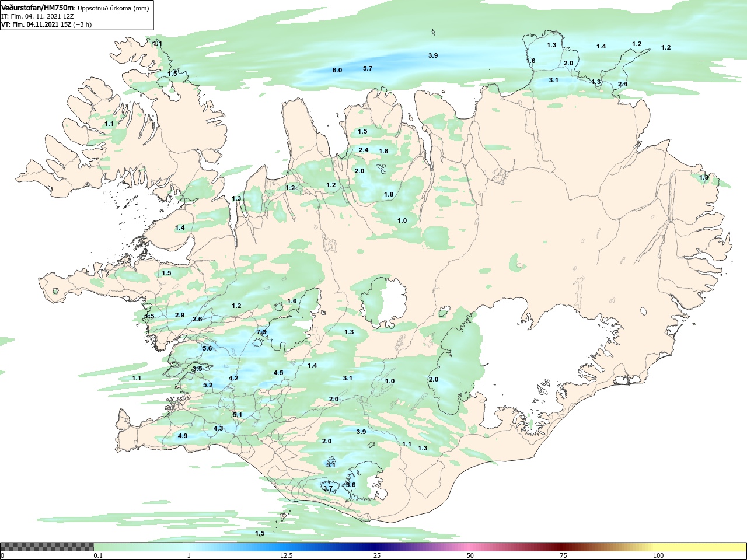The width and height of the screenshot is (747, 560).
Task: Pick the 3.5 precipitation value
Action: click(197, 369)
